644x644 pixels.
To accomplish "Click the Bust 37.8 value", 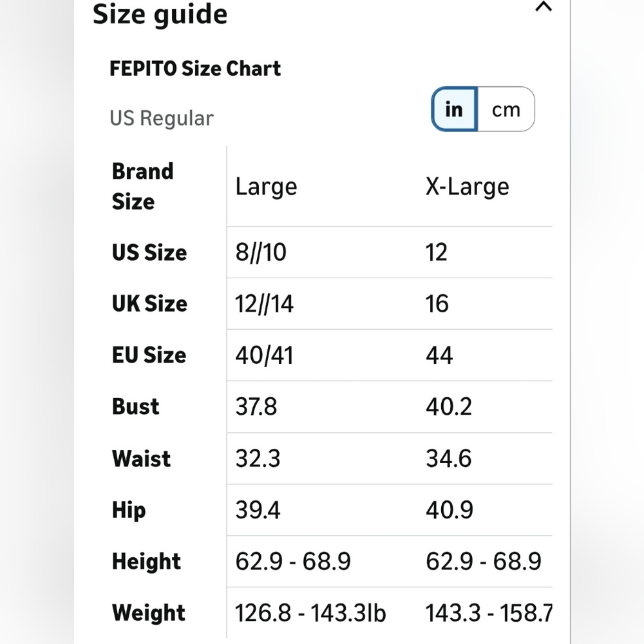I will point(256,406).
